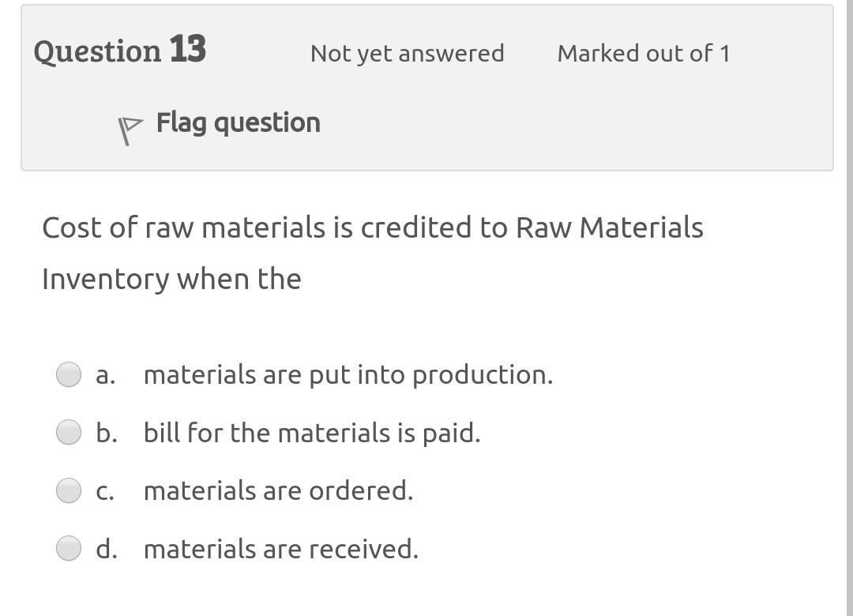Click the 'c.' option letter label

[103, 490]
